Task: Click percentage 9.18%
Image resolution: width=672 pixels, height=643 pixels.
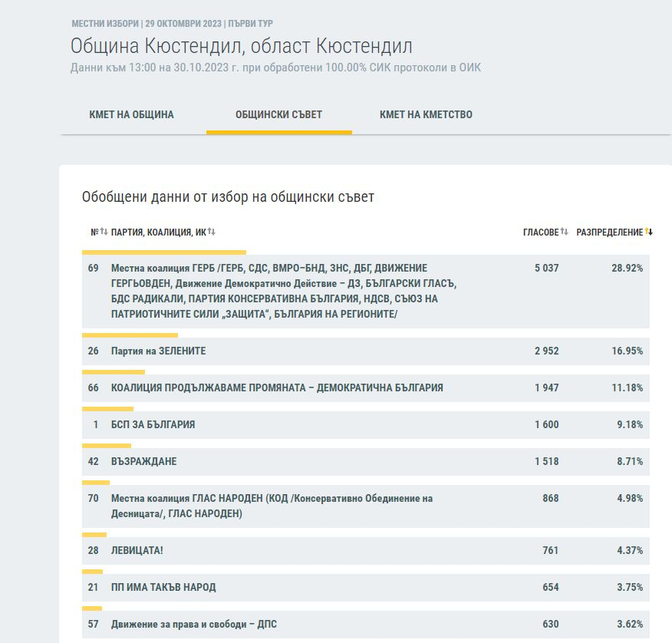Action: pyautogui.click(x=630, y=425)
